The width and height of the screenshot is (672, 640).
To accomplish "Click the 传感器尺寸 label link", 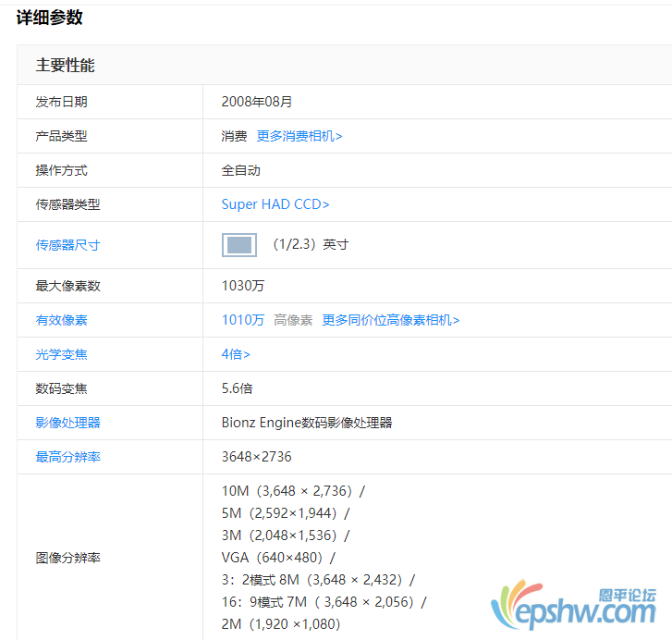I will click(x=67, y=245).
